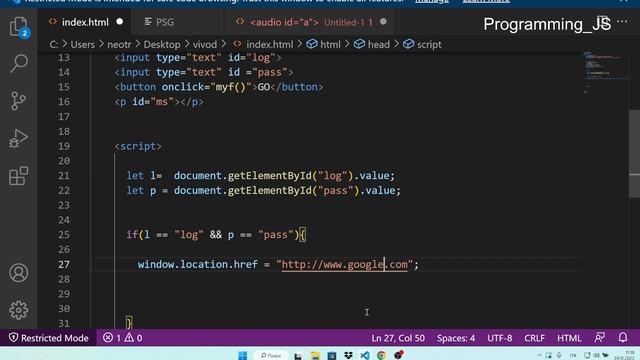
Task: Click the Learn More link in banner
Action: 486,1
